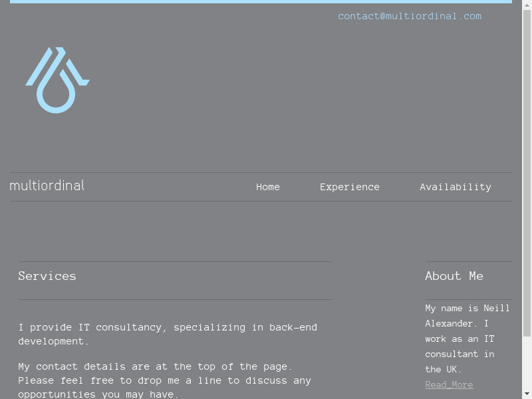Click the About Me sidebar heading
Screen dimensions: 532x399
click(454, 276)
